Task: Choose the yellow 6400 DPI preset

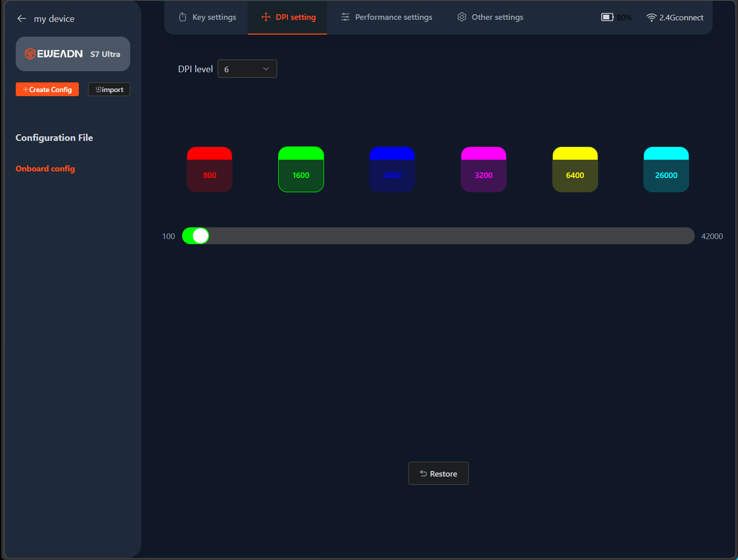Action: [x=575, y=169]
